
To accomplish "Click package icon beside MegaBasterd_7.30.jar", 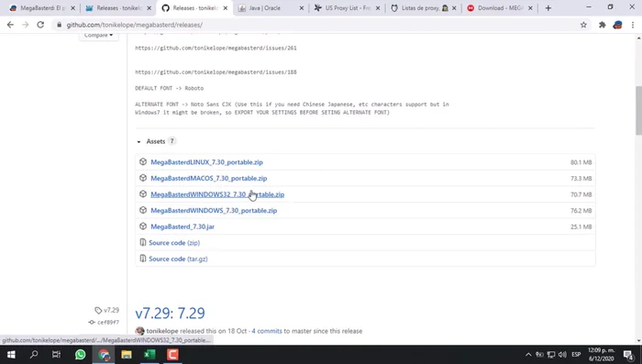I will pyautogui.click(x=143, y=226).
